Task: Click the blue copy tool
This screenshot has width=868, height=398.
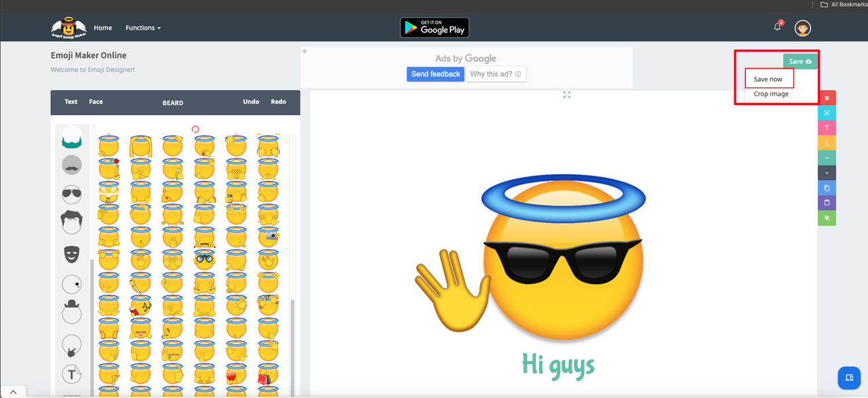Action: tap(827, 188)
